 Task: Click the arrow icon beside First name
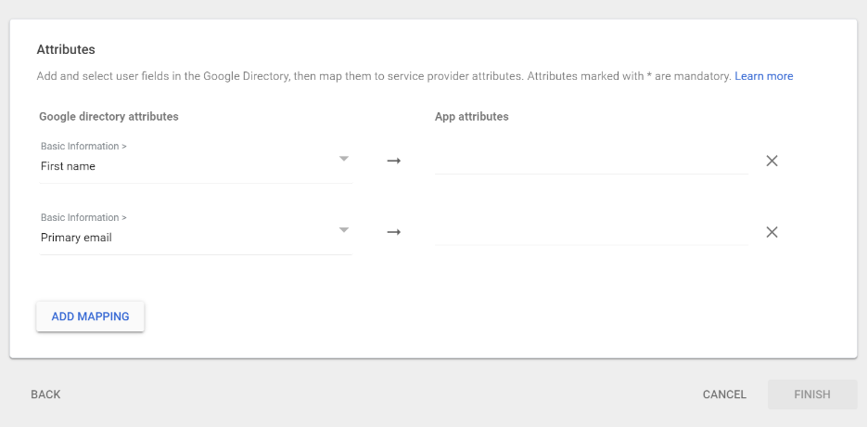click(x=393, y=161)
